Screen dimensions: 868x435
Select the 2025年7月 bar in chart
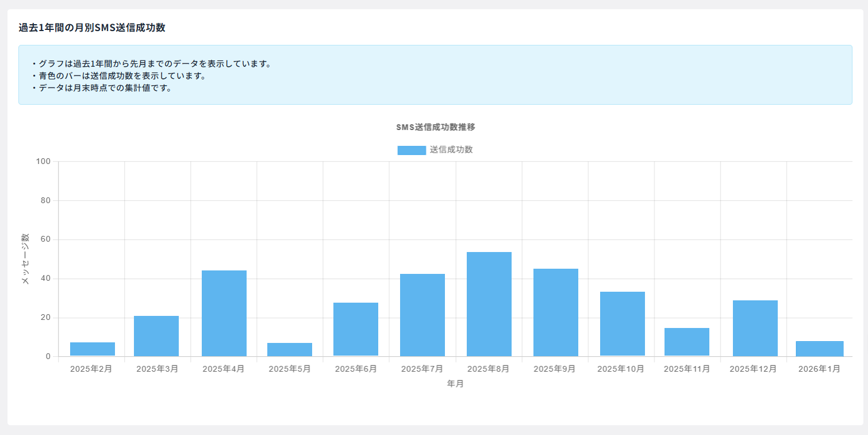[423, 315]
